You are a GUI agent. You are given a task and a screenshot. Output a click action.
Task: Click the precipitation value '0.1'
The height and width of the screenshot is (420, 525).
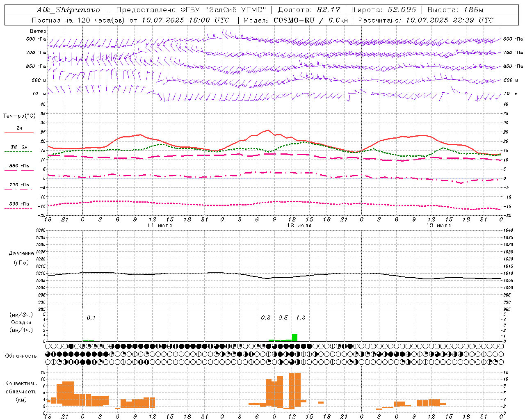(x=91, y=317)
